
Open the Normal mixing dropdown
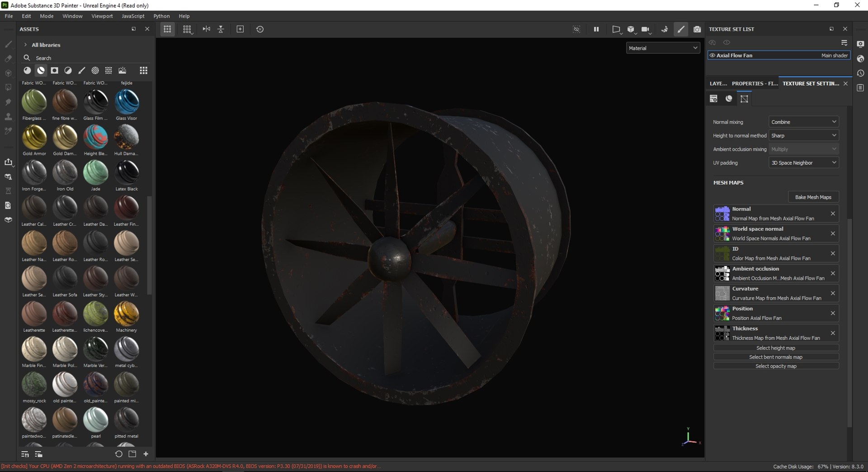(x=803, y=122)
